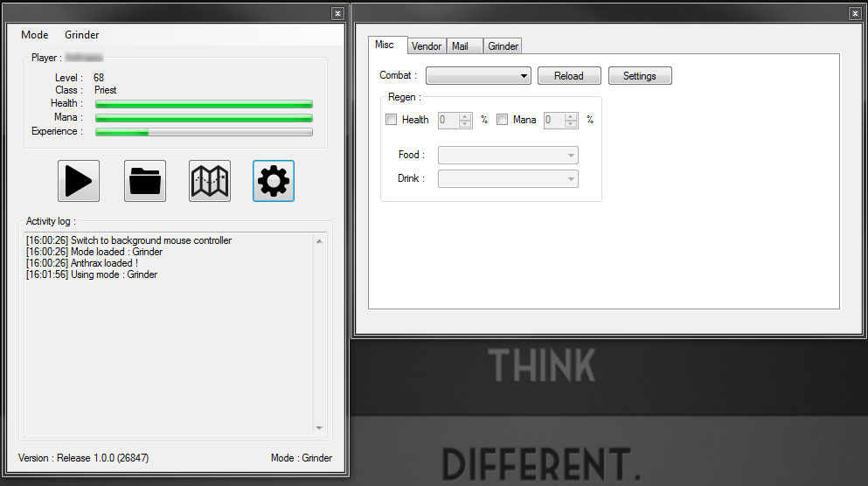Click the Reload button
The image size is (868, 486).
pyautogui.click(x=568, y=76)
